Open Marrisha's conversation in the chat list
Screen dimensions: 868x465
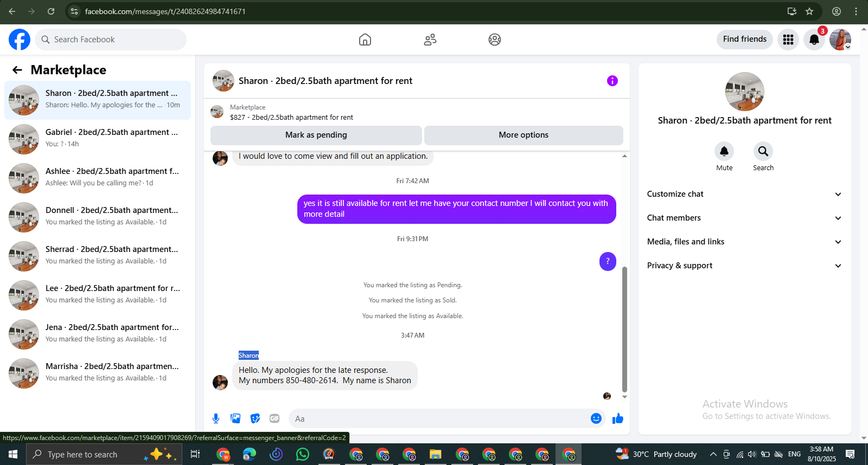tap(98, 373)
